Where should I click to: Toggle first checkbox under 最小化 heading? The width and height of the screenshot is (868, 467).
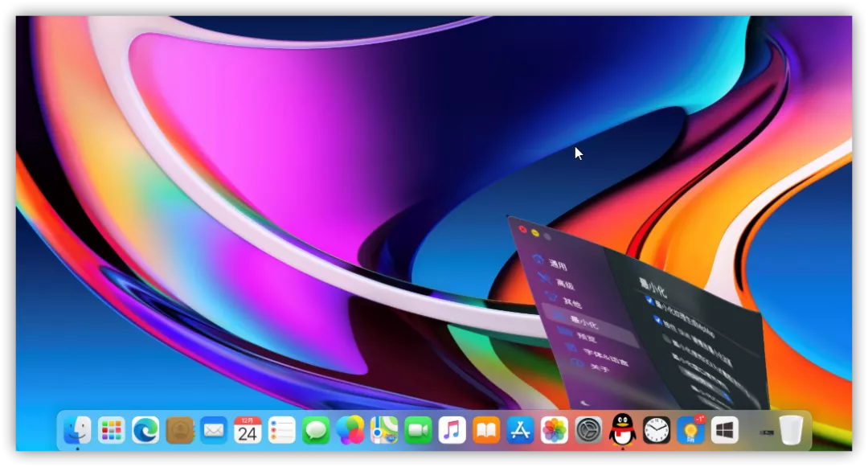tap(649, 300)
